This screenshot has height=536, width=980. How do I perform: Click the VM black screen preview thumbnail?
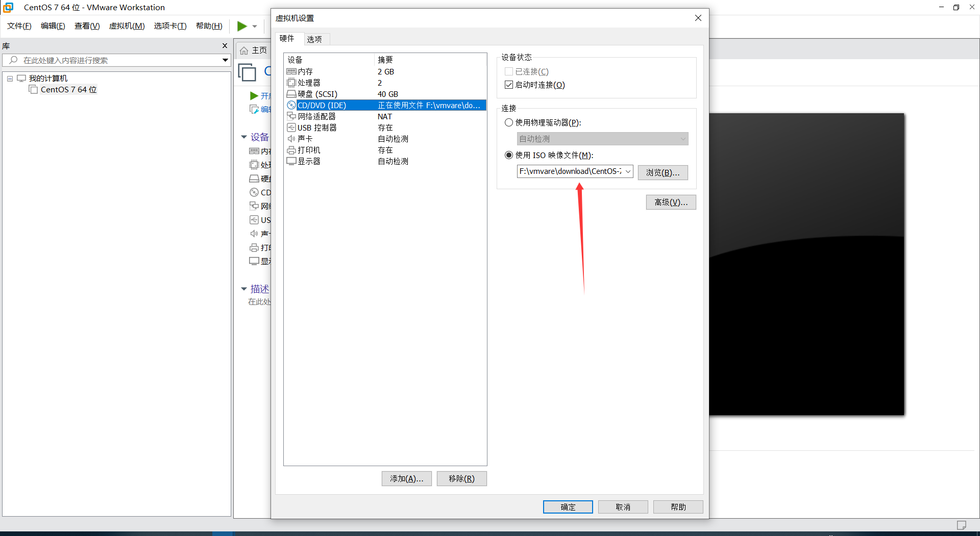click(x=806, y=264)
